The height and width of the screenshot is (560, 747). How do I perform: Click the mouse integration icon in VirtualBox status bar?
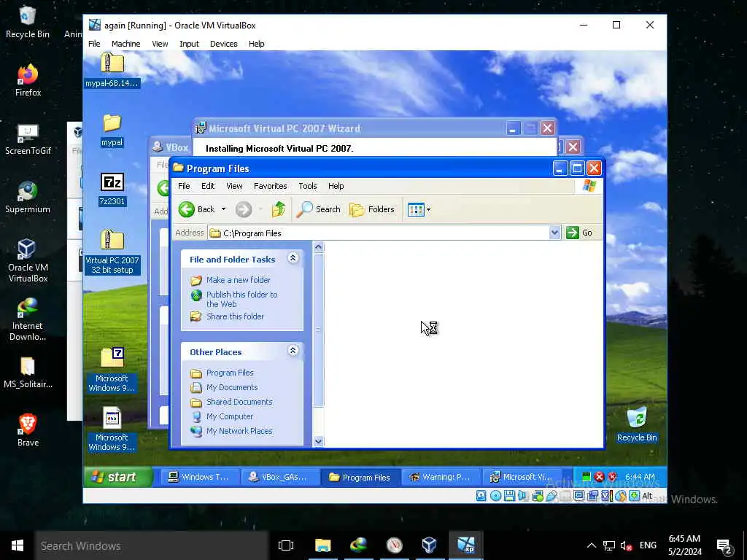[620, 496]
